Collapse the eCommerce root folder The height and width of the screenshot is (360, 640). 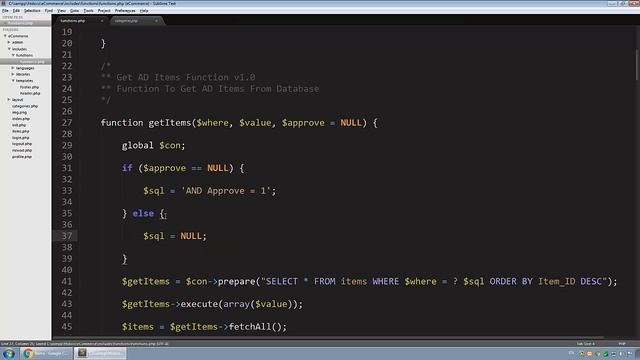(x=5, y=36)
